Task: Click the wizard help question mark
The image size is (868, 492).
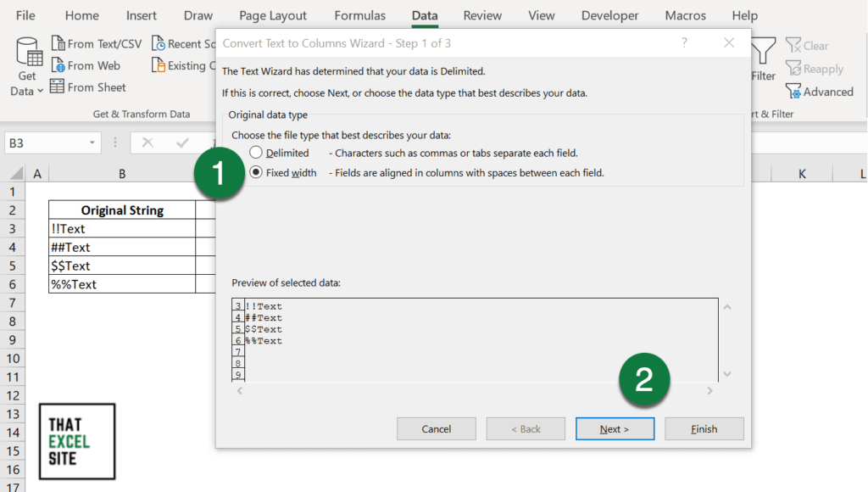Action: point(684,42)
